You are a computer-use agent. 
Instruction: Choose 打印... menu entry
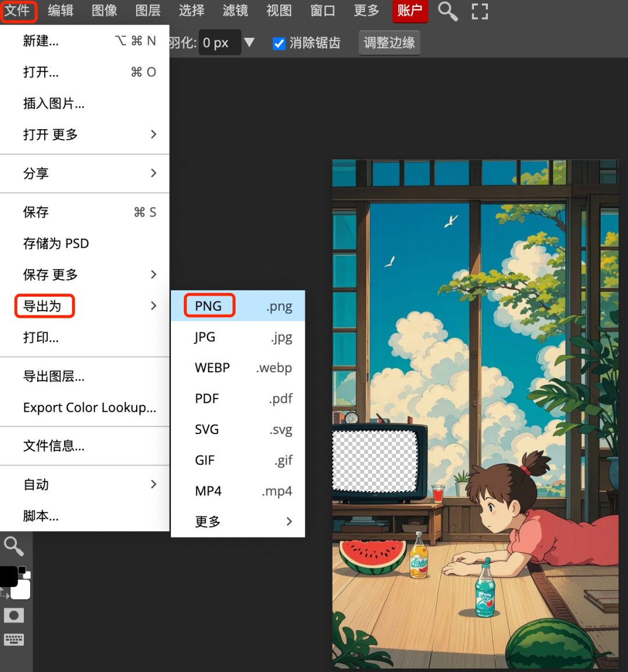(x=85, y=337)
